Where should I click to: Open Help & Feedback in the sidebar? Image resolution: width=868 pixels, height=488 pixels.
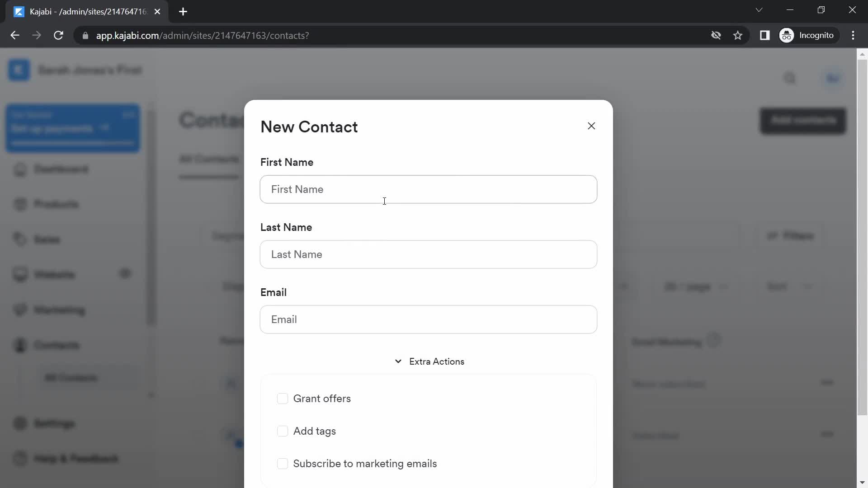tap(76, 459)
